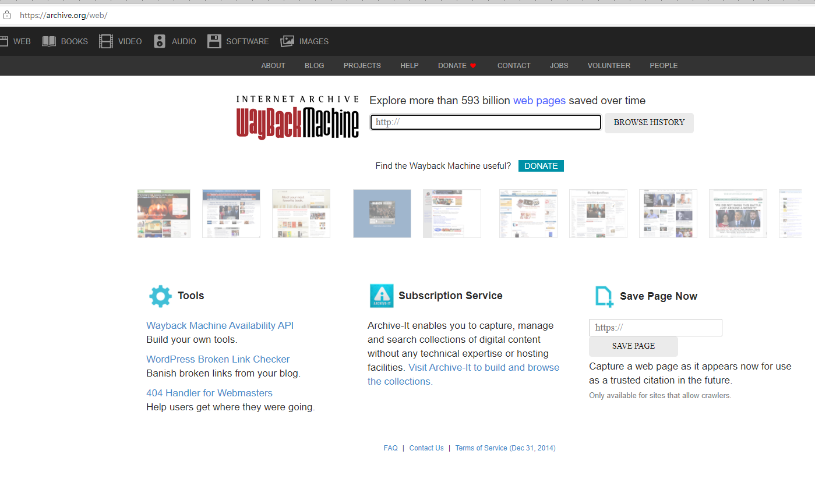Click the BROWSE HISTORY button
Image resolution: width=815 pixels, height=504 pixels.
click(649, 123)
